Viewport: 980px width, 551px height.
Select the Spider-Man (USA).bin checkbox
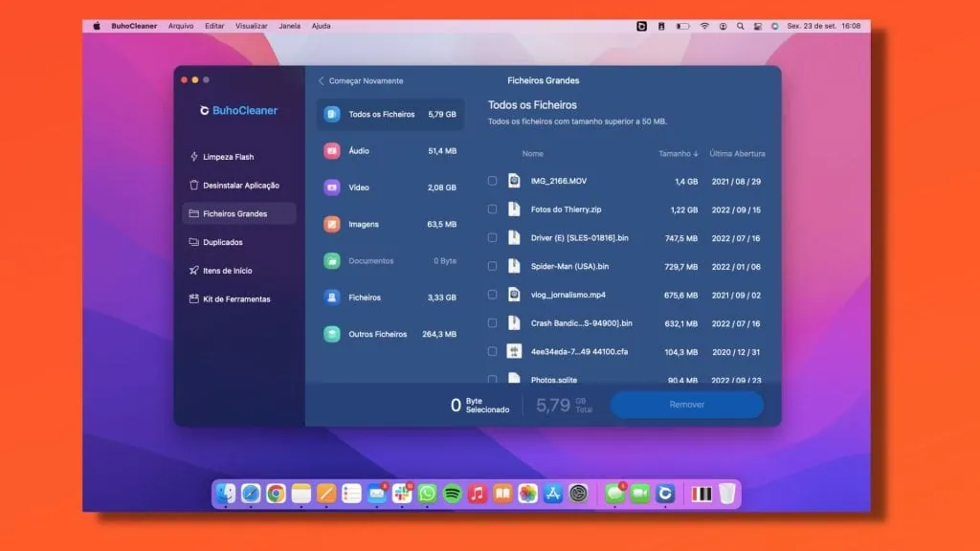click(492, 266)
